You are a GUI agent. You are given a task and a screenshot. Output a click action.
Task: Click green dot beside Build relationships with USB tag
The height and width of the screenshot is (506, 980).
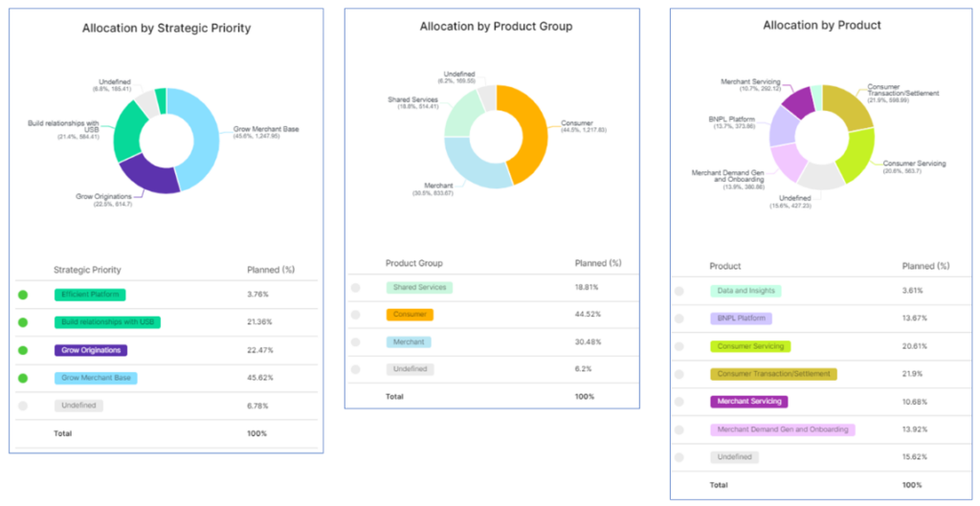pos(23,322)
